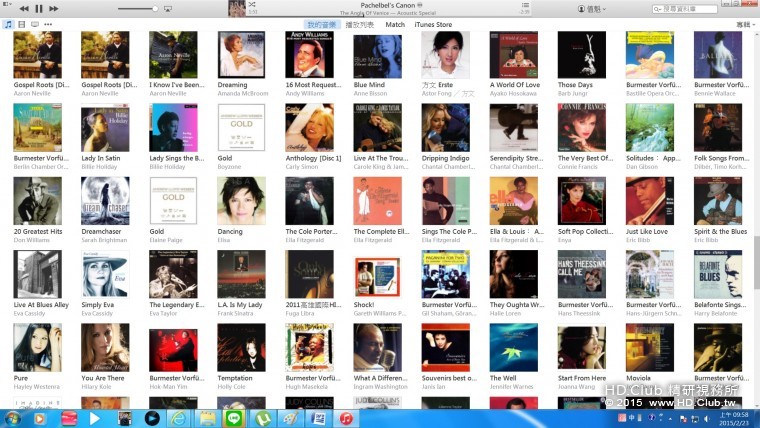760x428 pixels.
Task: Open the iTunes Store tab
Action: (x=433, y=24)
